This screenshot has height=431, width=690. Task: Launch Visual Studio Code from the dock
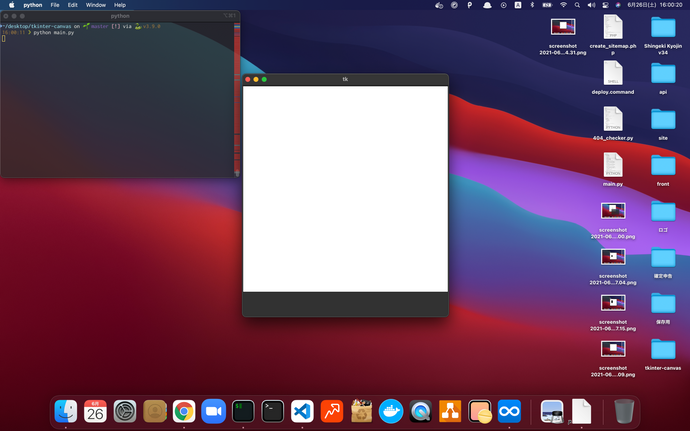pyautogui.click(x=302, y=411)
